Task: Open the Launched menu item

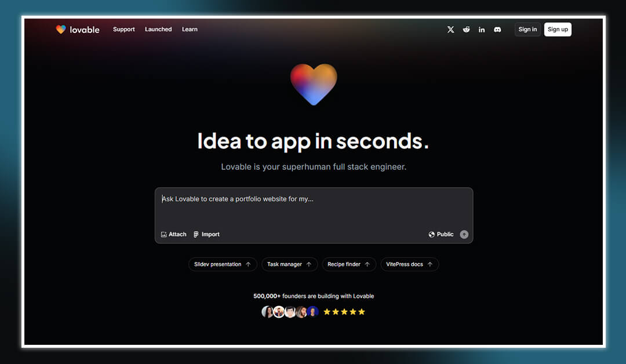Action: click(x=158, y=29)
